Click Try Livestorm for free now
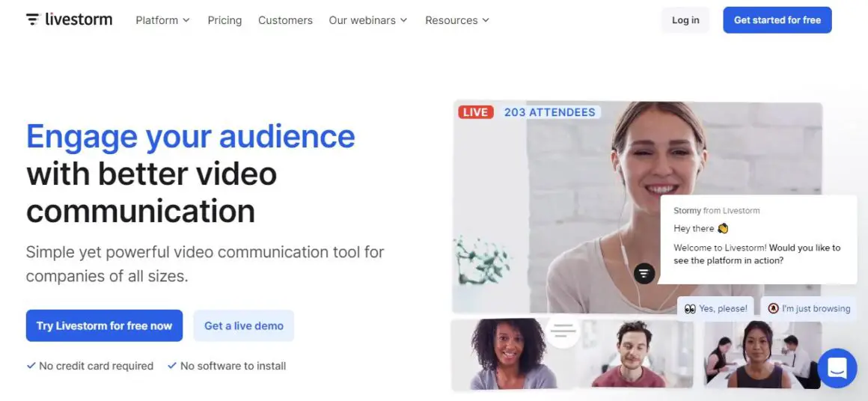868x401 pixels. (x=104, y=325)
